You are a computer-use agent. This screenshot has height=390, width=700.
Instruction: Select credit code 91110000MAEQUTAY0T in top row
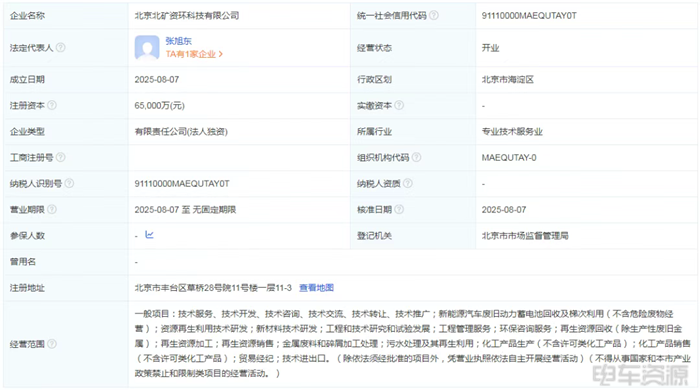tap(529, 16)
